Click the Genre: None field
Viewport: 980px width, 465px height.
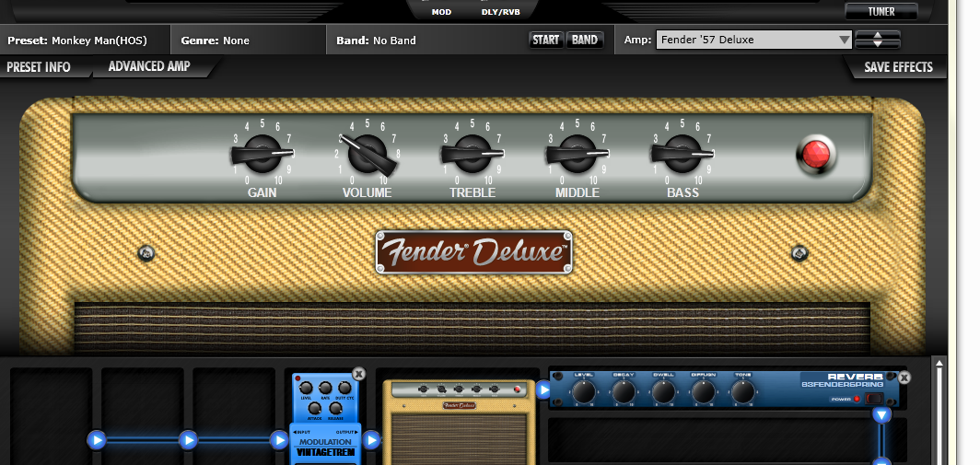click(215, 41)
